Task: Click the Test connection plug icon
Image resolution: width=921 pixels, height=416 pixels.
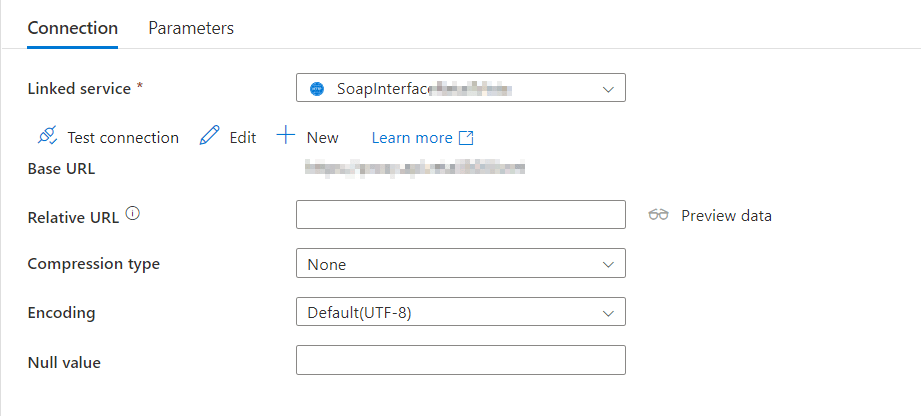Action: click(x=46, y=137)
